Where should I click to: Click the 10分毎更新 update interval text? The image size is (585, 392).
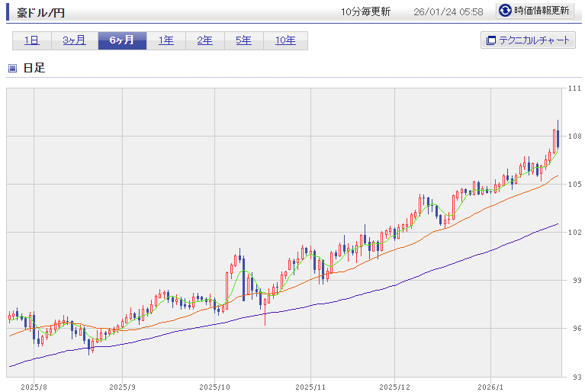tap(365, 12)
